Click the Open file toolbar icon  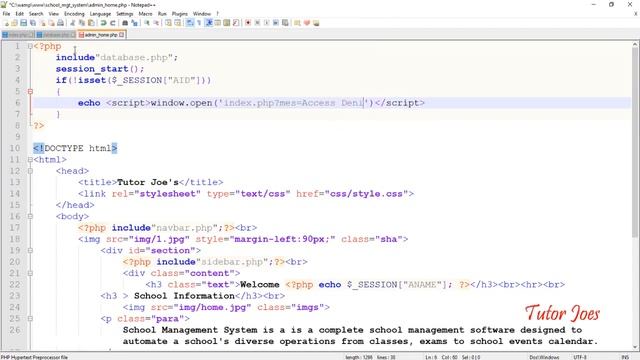point(14,23)
